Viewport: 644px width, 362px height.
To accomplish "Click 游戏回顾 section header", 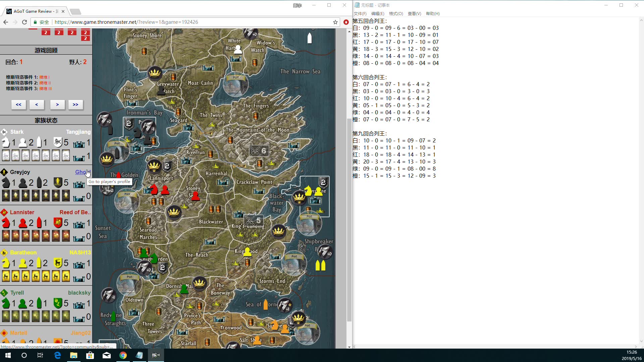I will pos(46,50).
